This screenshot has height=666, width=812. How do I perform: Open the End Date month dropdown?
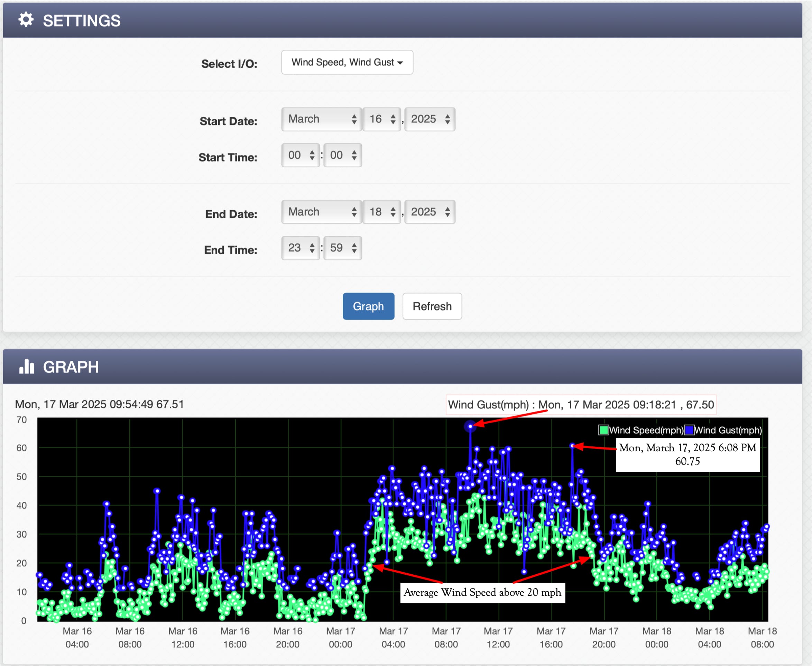click(x=322, y=212)
